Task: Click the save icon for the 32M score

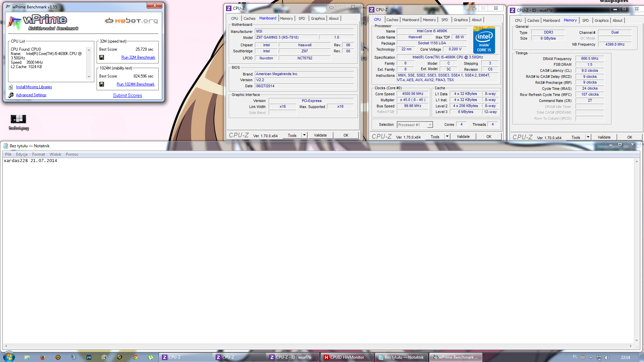Action: tap(102, 57)
